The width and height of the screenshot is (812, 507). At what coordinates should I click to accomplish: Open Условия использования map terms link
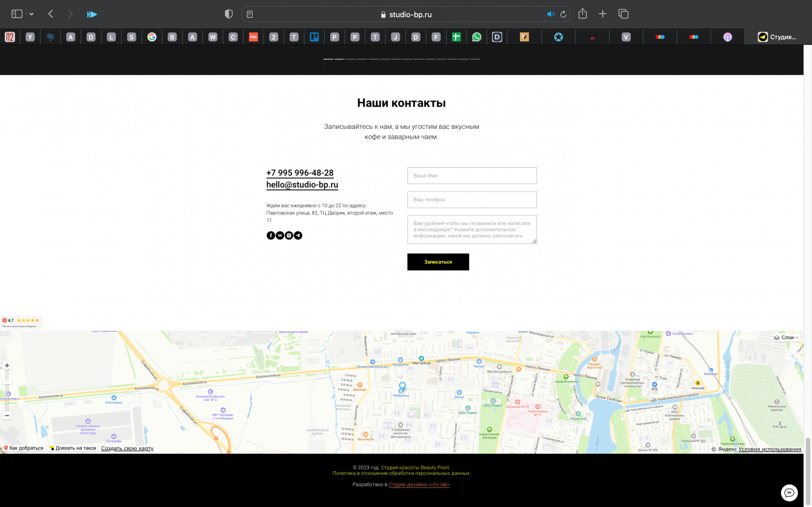tap(770, 449)
